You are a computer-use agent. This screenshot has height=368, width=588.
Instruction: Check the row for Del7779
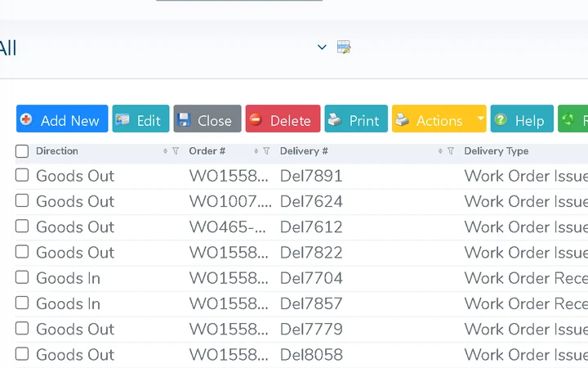(22, 328)
